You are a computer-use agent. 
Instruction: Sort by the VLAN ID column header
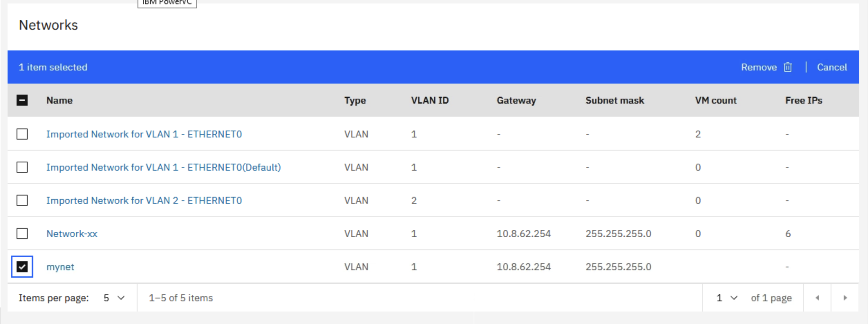[x=430, y=100]
